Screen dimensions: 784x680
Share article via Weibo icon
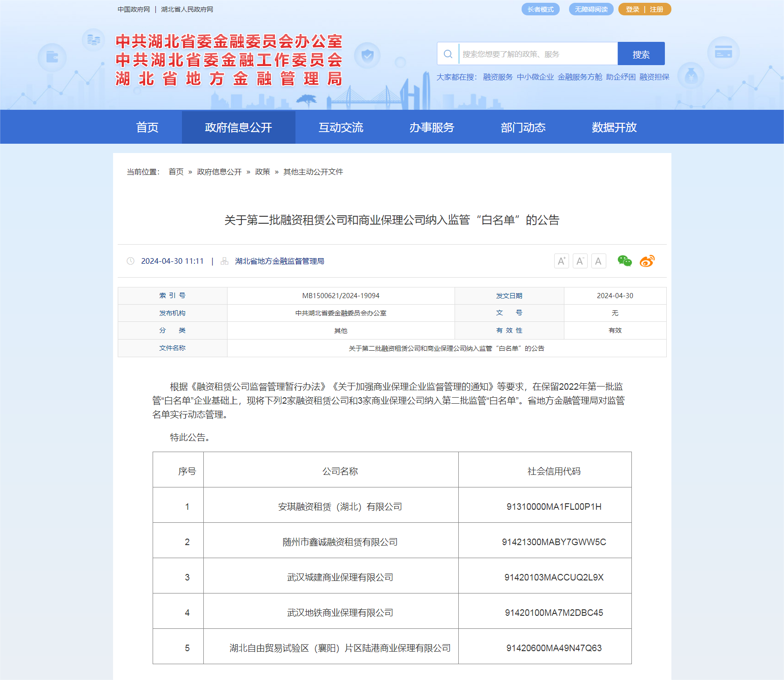pyautogui.click(x=647, y=261)
